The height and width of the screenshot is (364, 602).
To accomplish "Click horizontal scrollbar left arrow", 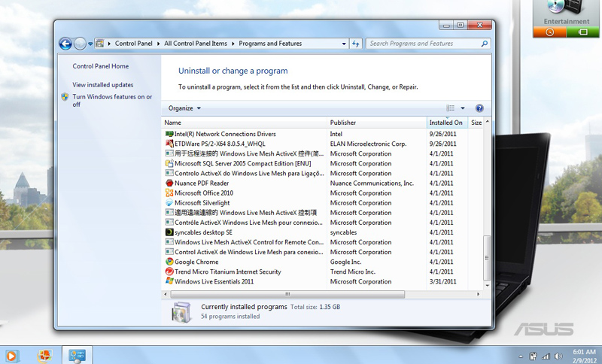I will [166, 294].
